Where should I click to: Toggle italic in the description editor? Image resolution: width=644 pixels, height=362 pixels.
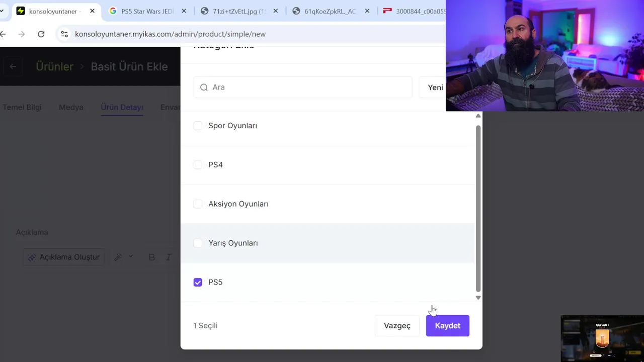point(169,257)
